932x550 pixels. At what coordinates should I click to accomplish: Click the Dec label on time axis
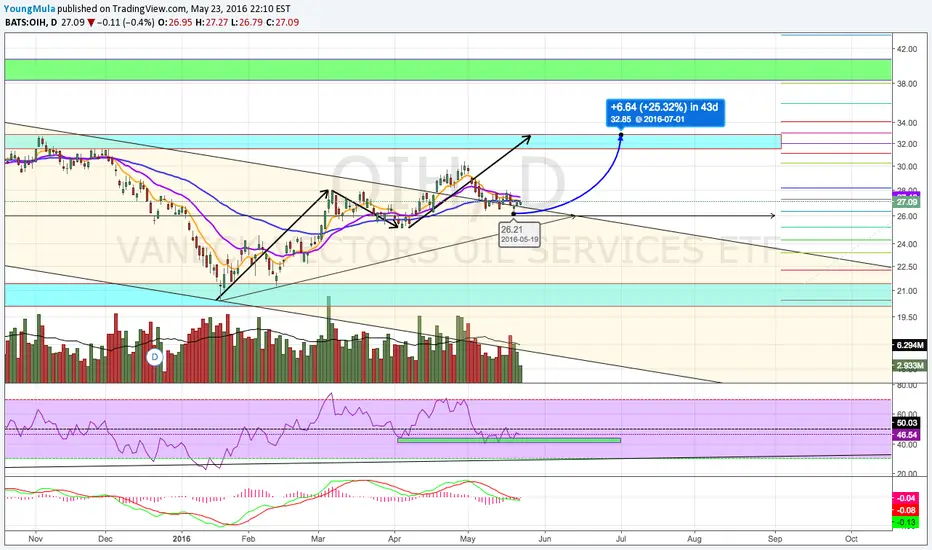tap(105, 539)
